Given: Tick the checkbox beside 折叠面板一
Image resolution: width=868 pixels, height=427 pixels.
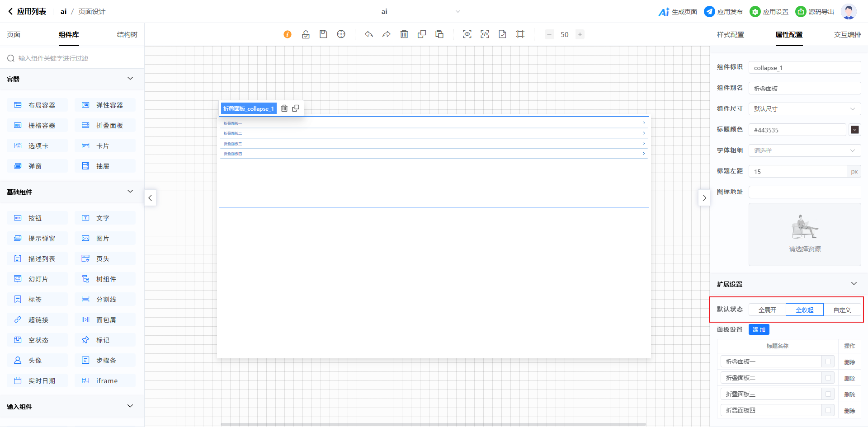Looking at the screenshot, I should click(x=828, y=361).
